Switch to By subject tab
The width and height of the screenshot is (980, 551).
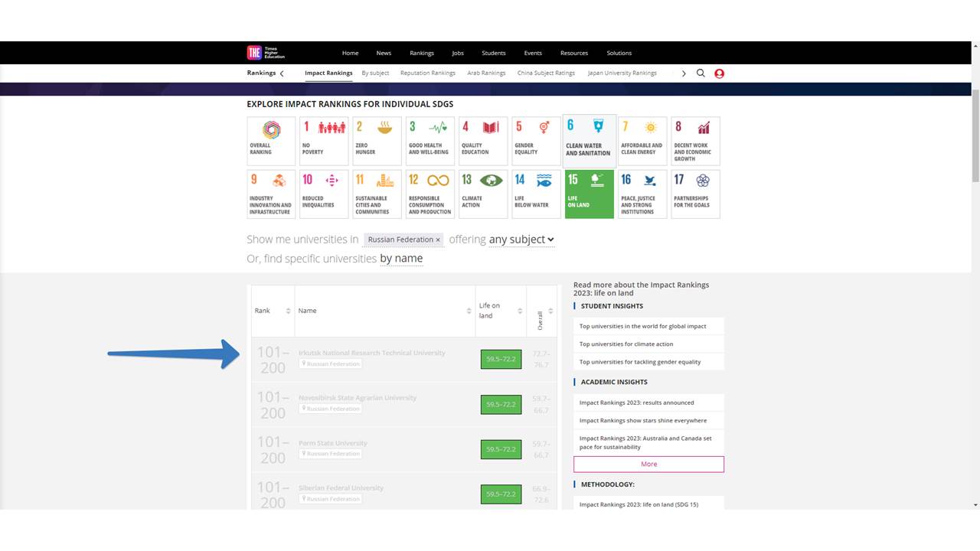(375, 73)
